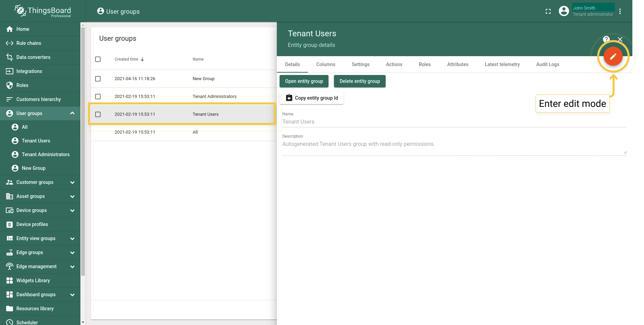
Task: Switch to the Columns tab
Action: pyautogui.click(x=325, y=64)
